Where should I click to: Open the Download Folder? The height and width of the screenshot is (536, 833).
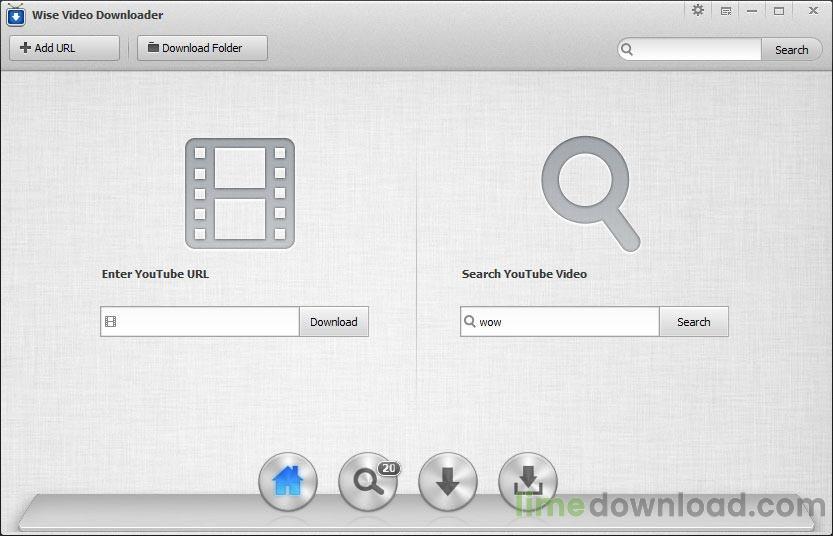point(202,48)
